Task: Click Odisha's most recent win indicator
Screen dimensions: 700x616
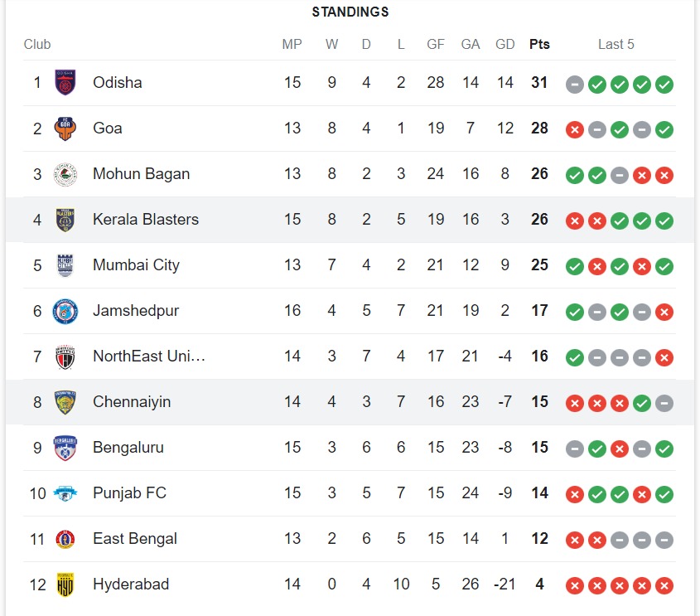Action: [664, 84]
